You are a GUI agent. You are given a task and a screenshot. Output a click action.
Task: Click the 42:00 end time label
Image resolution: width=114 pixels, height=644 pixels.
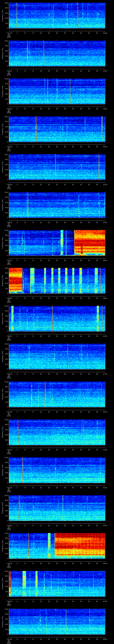[105, 412]
